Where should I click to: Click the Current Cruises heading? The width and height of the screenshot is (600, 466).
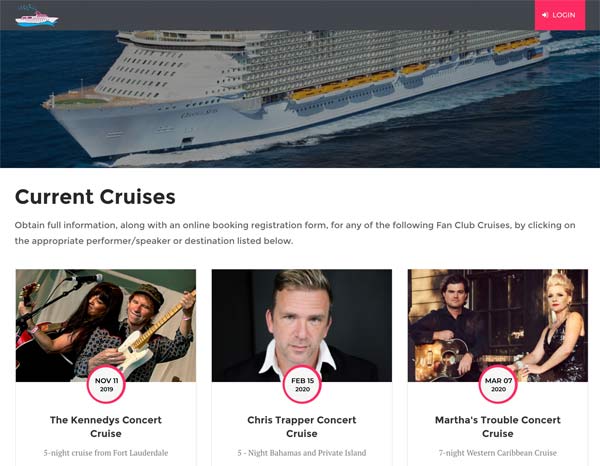(x=95, y=197)
